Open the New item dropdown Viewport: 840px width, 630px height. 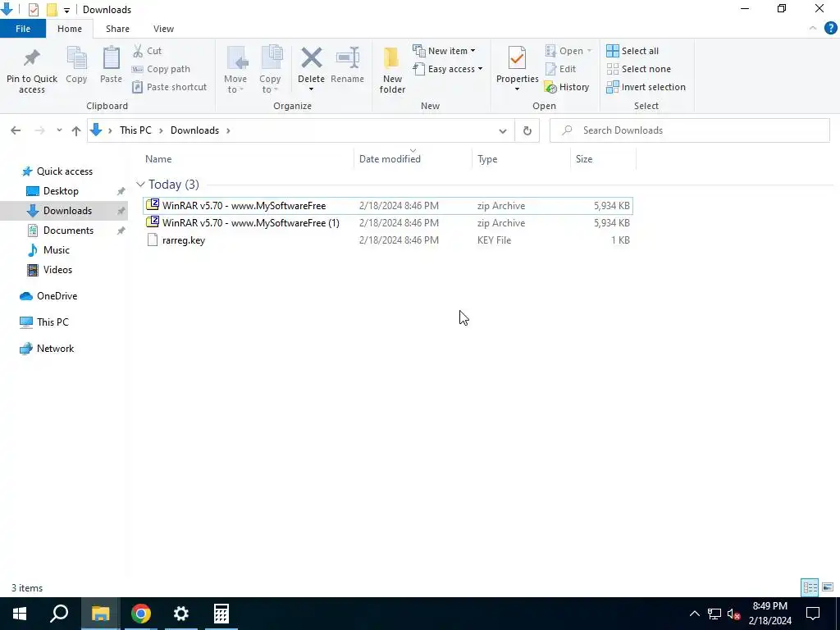click(x=444, y=51)
